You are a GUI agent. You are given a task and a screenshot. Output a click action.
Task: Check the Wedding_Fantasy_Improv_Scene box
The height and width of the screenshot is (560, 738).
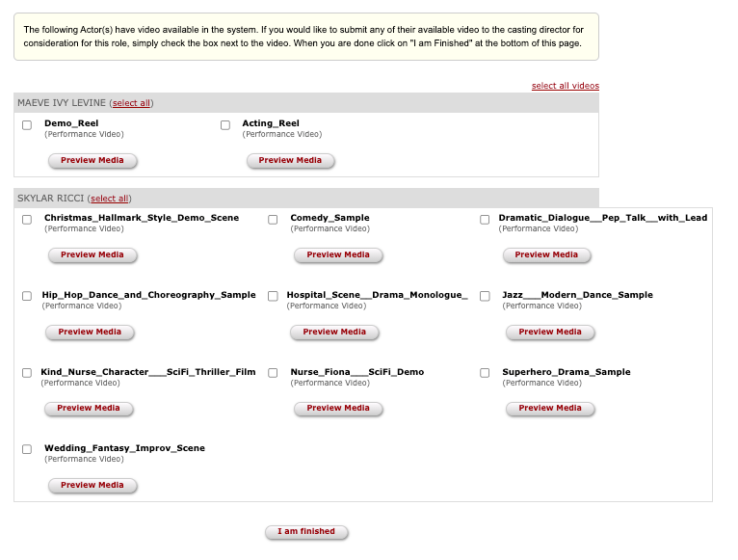pos(27,449)
